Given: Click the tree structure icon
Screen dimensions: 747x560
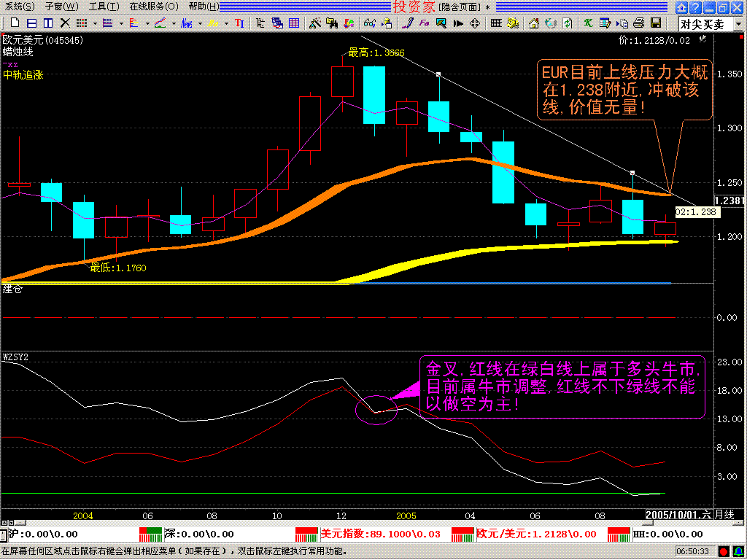Looking at the screenshot, I should [x=260, y=23].
